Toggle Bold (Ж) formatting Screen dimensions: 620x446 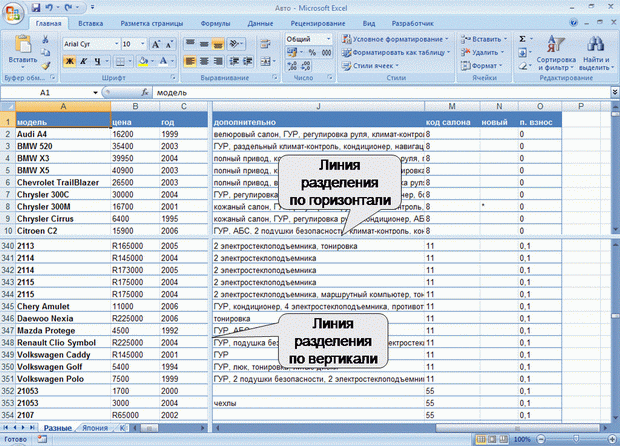pos(70,61)
